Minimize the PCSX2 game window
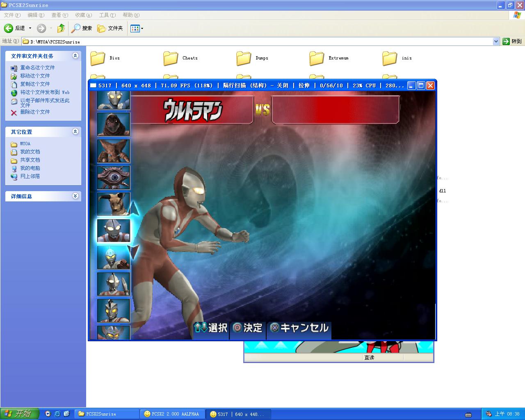 click(x=411, y=85)
